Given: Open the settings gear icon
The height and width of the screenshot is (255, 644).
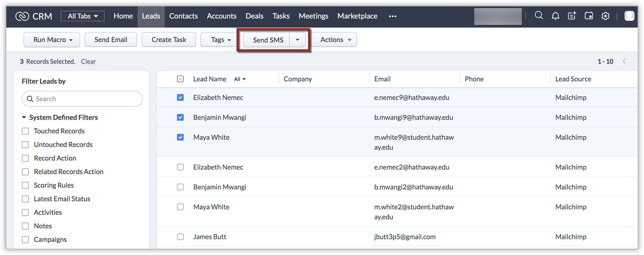Looking at the screenshot, I should click(605, 16).
